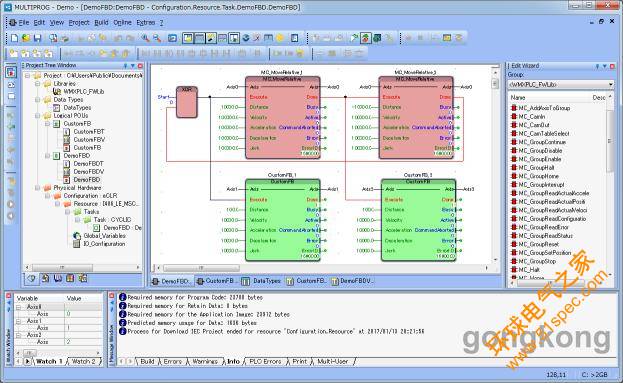
Task: Open the Extras menu
Action: point(146,23)
